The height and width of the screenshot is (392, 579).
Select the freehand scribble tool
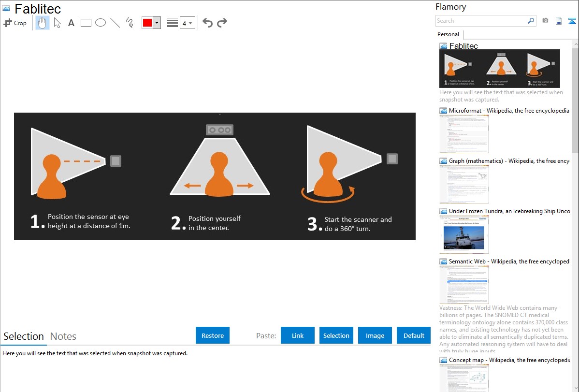pyautogui.click(x=130, y=23)
